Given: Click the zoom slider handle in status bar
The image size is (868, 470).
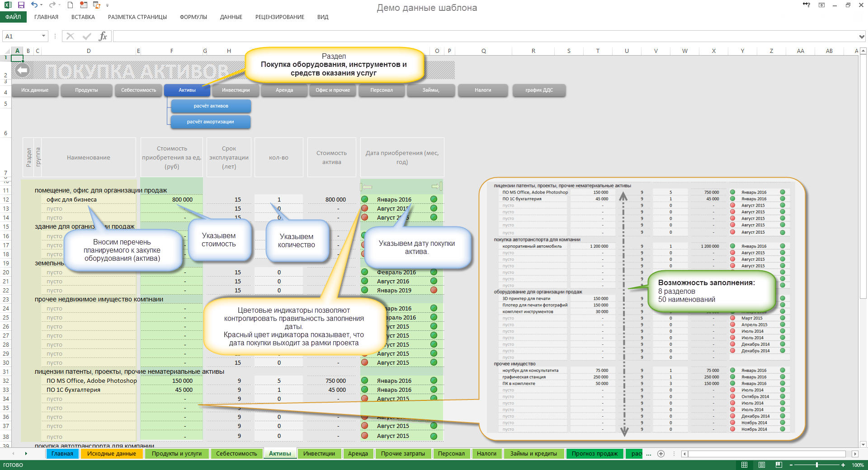Looking at the screenshot, I should (816, 465).
